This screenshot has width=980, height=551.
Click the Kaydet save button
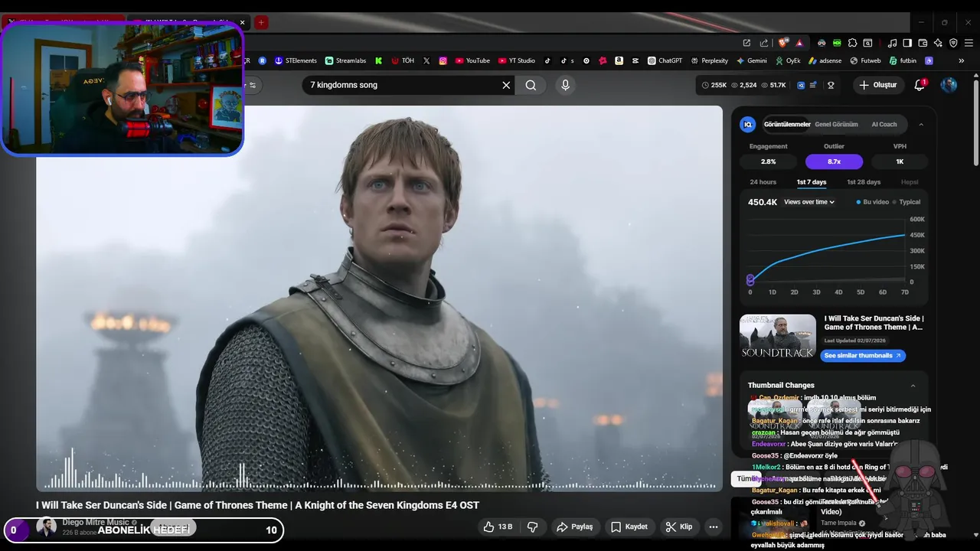629,527
